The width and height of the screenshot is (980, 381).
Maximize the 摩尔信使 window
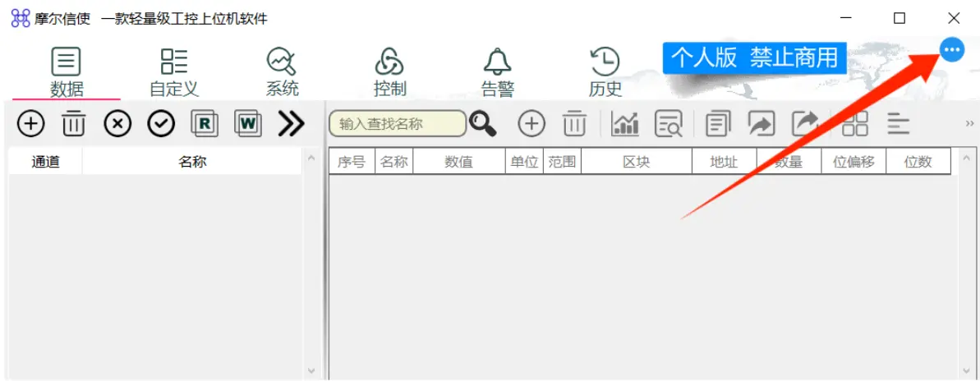coord(899,18)
